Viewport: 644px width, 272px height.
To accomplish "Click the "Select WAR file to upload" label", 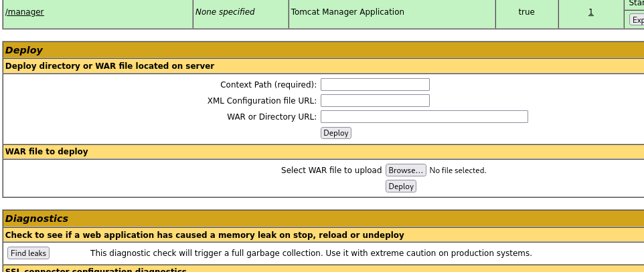I will 331,170.
